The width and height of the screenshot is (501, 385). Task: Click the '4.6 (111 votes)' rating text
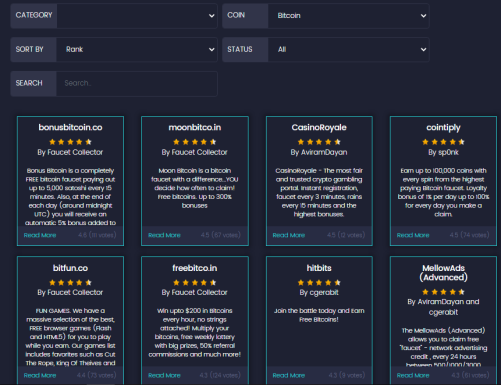tap(97, 235)
